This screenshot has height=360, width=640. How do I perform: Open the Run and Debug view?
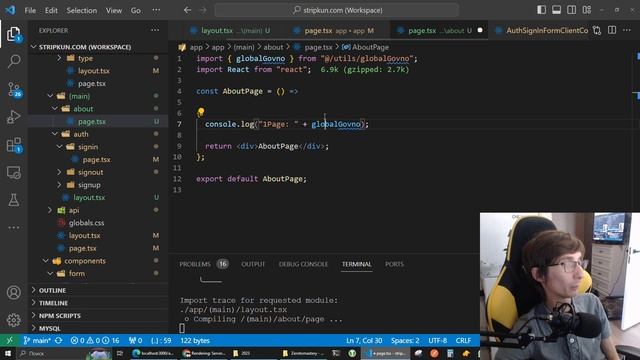(x=13, y=117)
